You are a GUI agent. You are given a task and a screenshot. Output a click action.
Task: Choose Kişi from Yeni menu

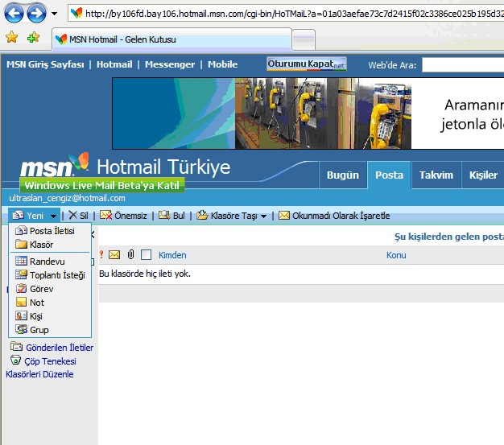50,316
